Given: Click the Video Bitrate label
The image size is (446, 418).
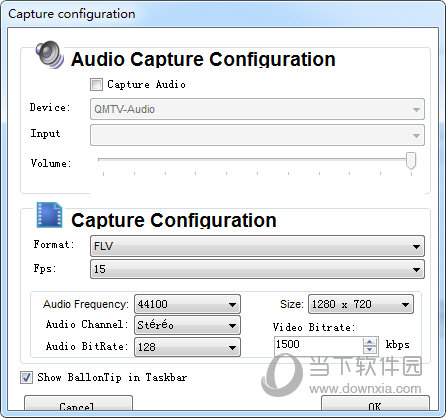Looking at the screenshot, I should [314, 327].
